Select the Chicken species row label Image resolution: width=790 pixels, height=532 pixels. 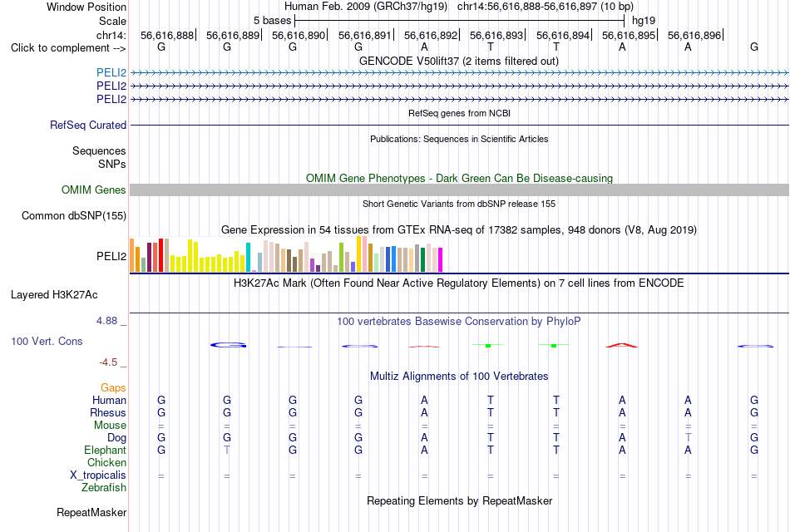point(106,462)
